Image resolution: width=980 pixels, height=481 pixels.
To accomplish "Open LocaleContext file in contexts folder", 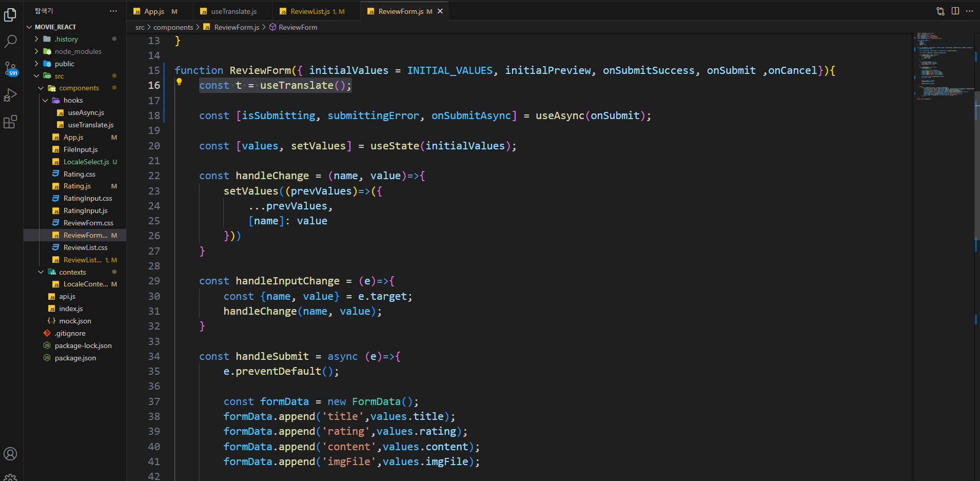I will pos(75,284).
